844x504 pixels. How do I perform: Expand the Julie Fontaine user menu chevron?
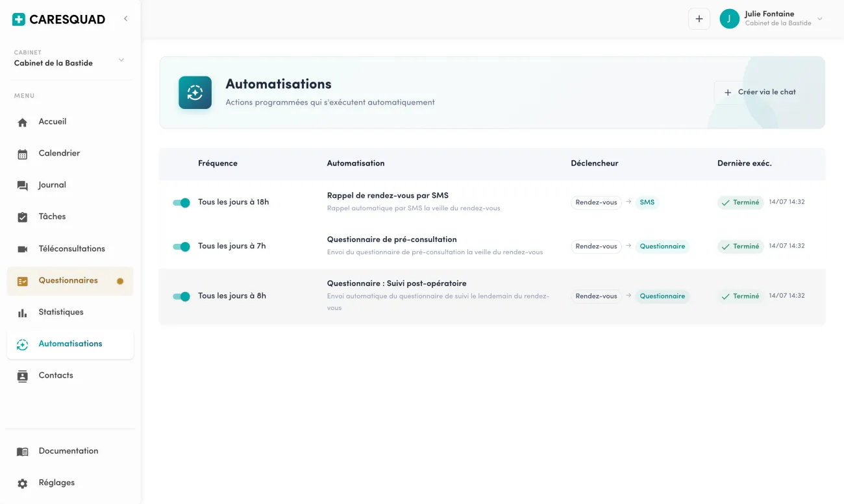coord(819,19)
